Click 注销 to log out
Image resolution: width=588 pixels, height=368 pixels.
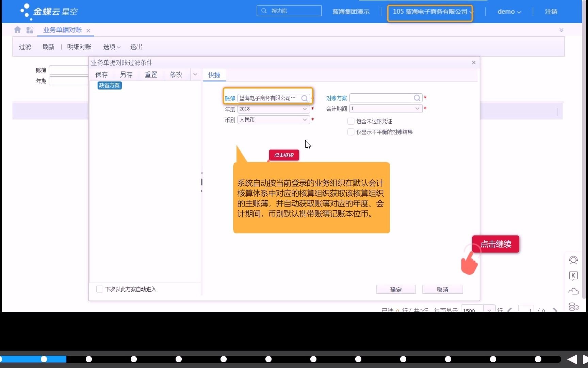click(551, 12)
